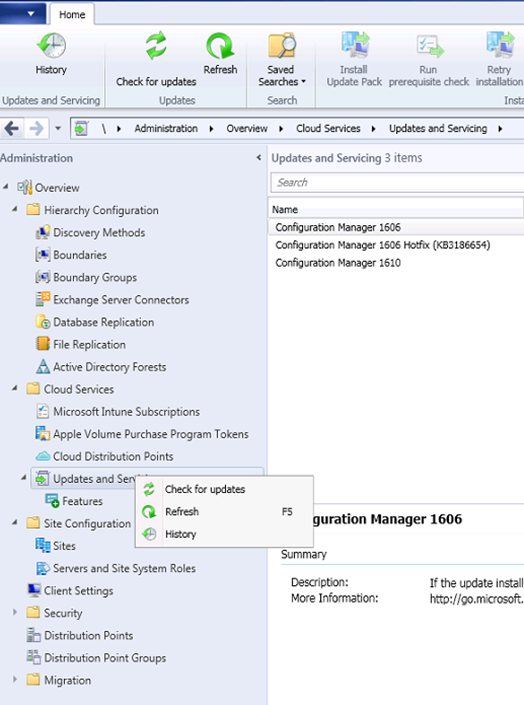Click Overview in the breadcrumb
Screen dimensions: 524x705
[247, 129]
